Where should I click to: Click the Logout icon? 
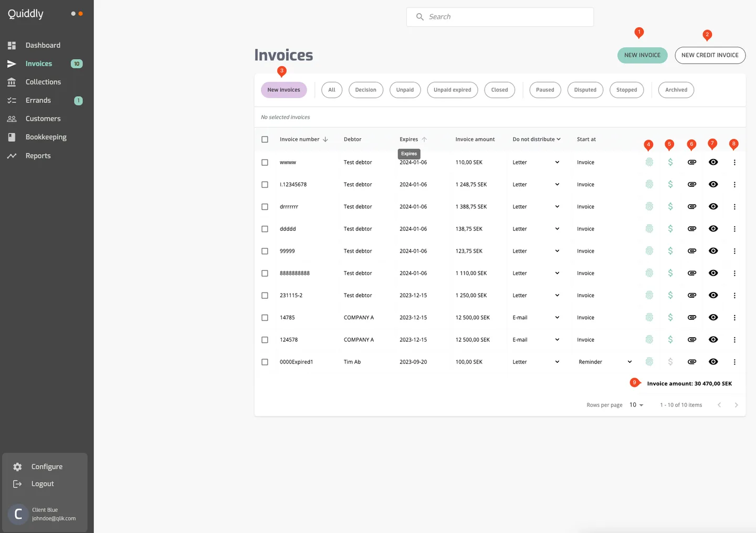pyautogui.click(x=17, y=484)
